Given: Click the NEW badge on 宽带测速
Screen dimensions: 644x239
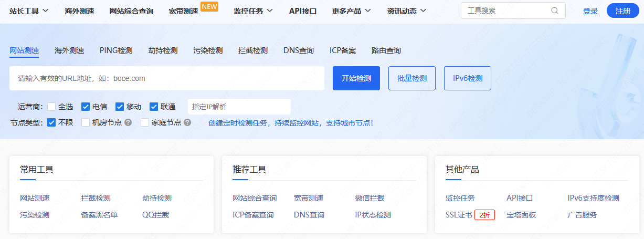Looking at the screenshot, I should [x=209, y=6].
